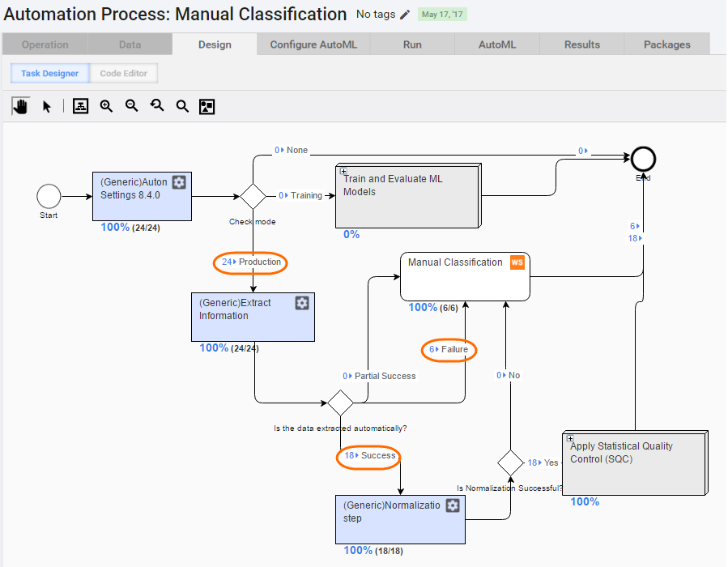Switch to the Code Editor view
This screenshot has height=567, width=728.
(x=124, y=74)
